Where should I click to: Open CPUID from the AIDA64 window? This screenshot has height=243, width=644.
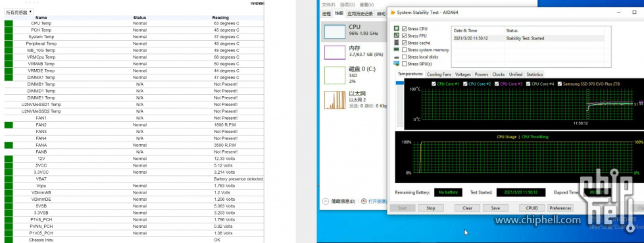pyautogui.click(x=532, y=208)
